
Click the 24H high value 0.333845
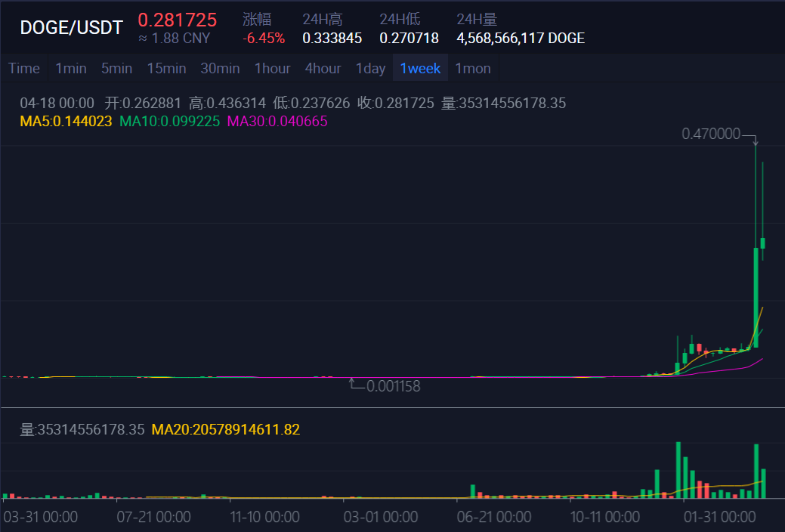pyautogui.click(x=332, y=38)
